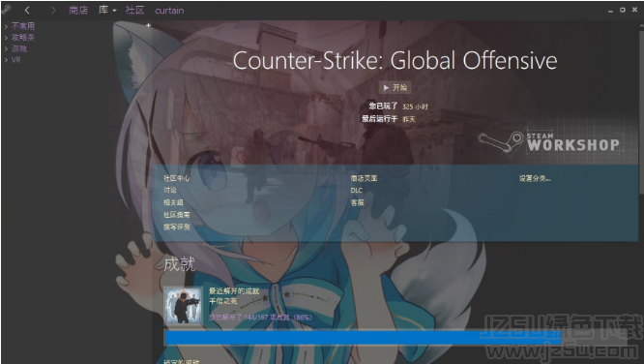This screenshot has width=644, height=364.
Task: Go forward with the right arrow
Action: (x=53, y=11)
